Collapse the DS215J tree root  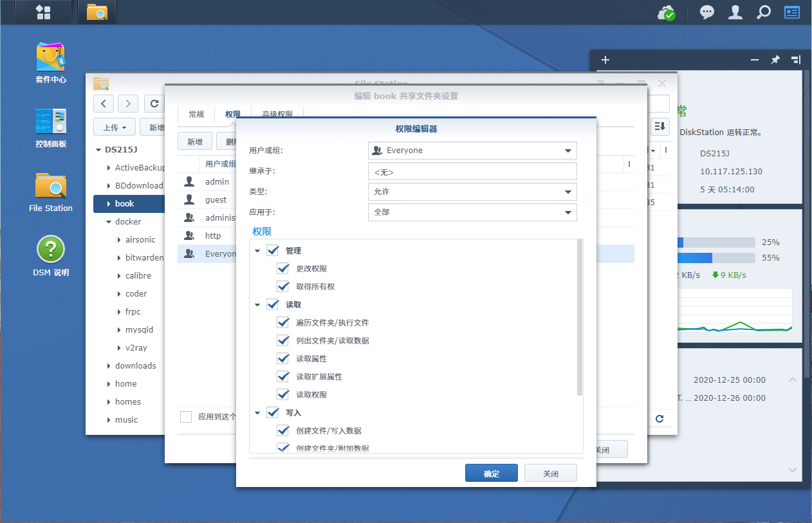click(x=99, y=150)
